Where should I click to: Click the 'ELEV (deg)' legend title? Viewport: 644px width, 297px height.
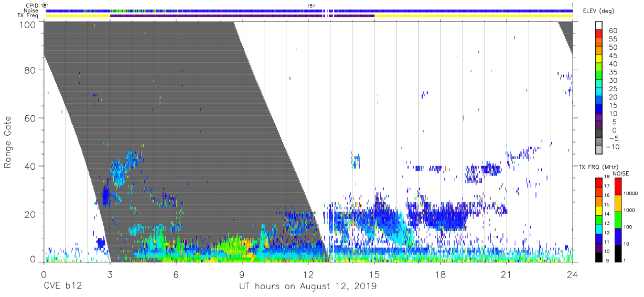(598, 12)
